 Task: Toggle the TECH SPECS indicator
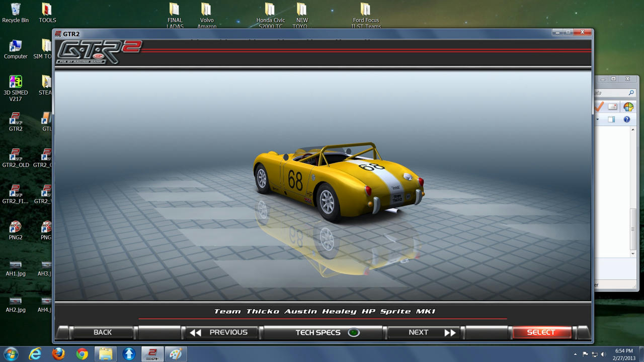[354, 332]
